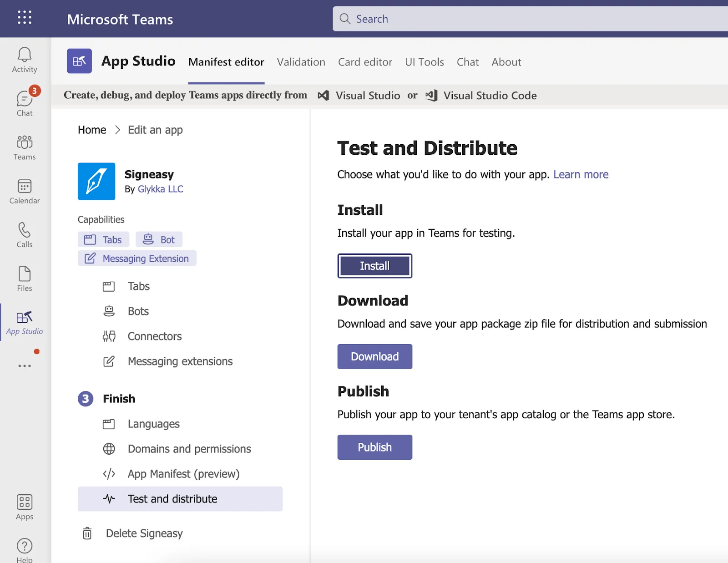
Task: Open the Messaging extensions section
Action: (180, 361)
